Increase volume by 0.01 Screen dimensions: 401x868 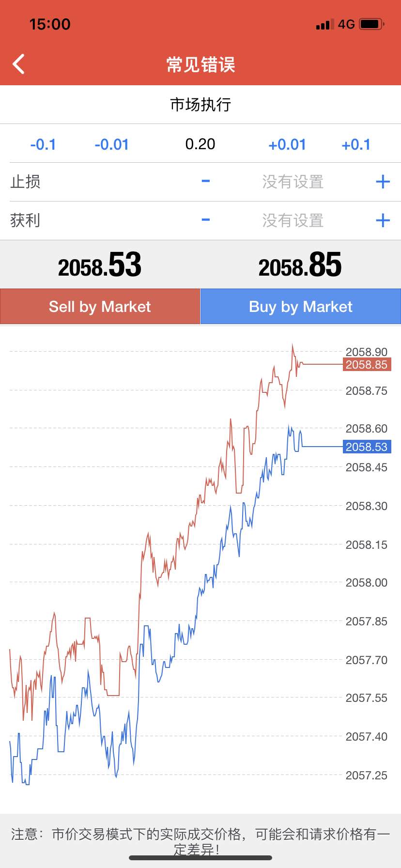[x=287, y=144]
